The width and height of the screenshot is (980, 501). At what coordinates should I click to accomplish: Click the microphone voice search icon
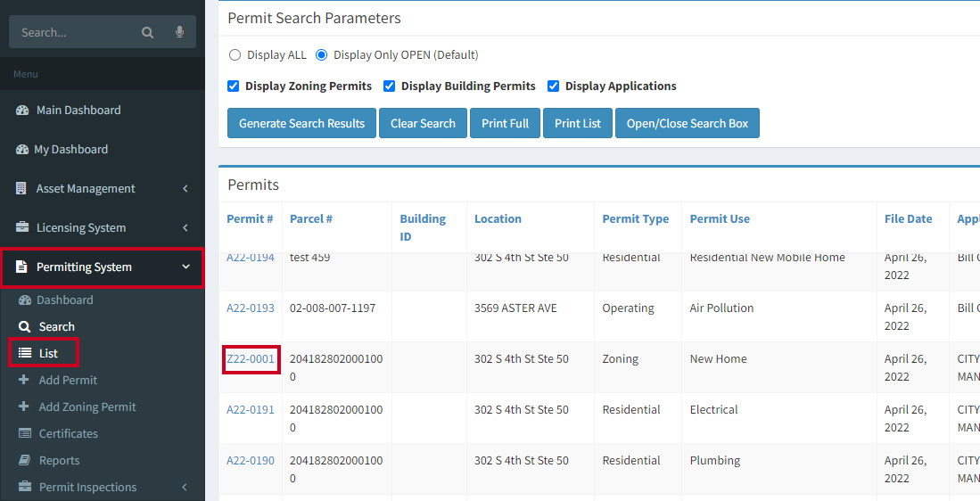click(x=180, y=32)
